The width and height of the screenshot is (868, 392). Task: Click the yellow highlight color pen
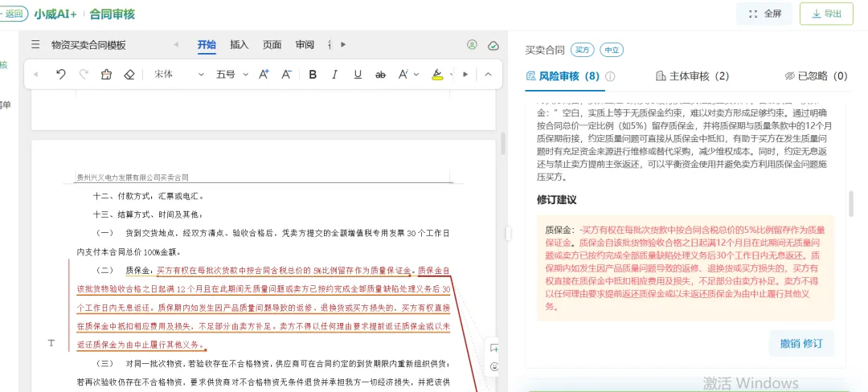click(437, 75)
